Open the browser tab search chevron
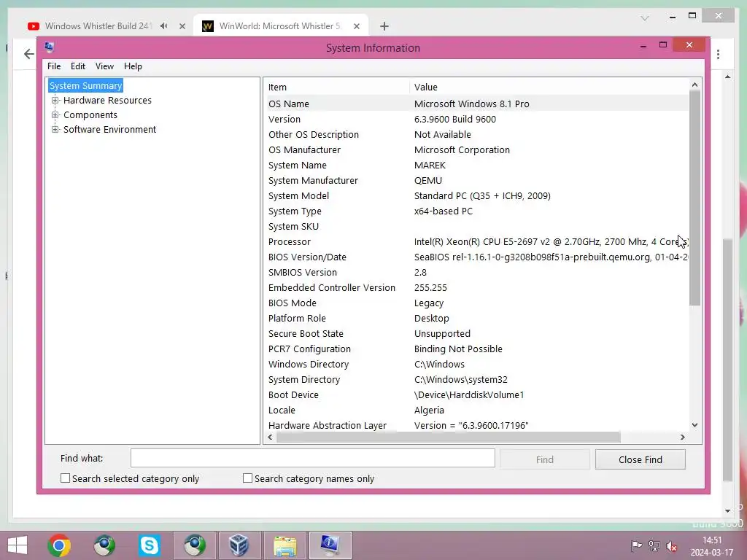The height and width of the screenshot is (560, 747). (645, 18)
